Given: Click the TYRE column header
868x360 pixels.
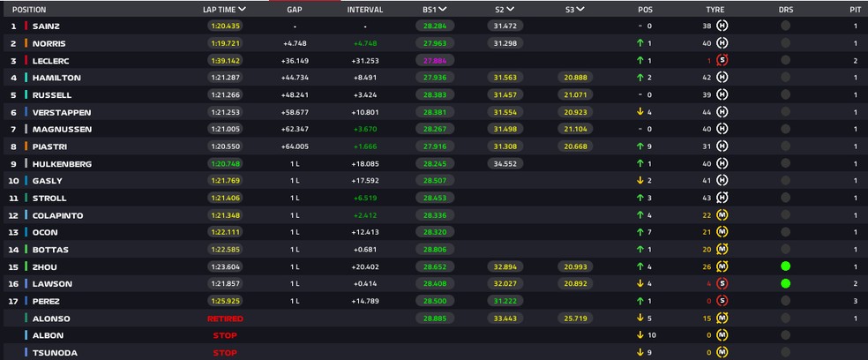Looking at the screenshot, I should [715, 10].
